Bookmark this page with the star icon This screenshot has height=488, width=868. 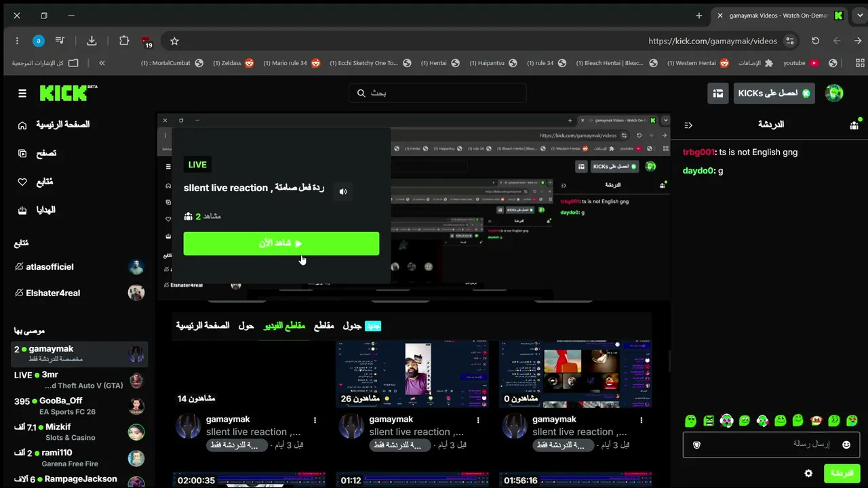click(174, 41)
